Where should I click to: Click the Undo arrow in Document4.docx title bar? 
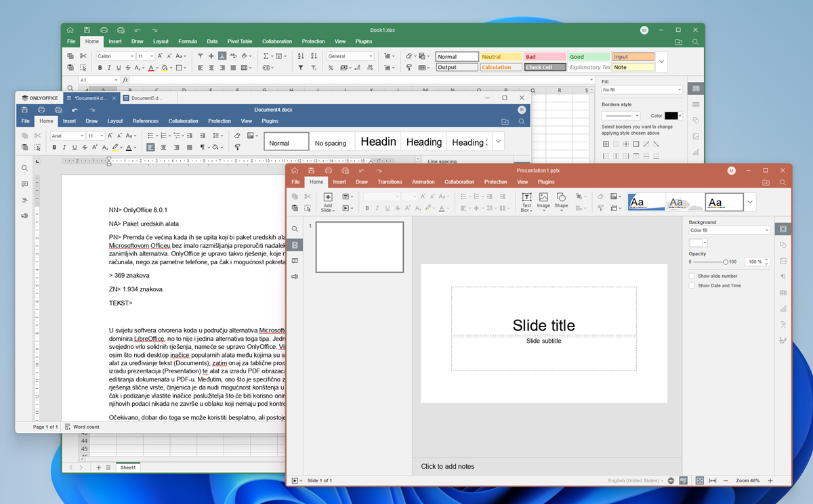[x=75, y=110]
